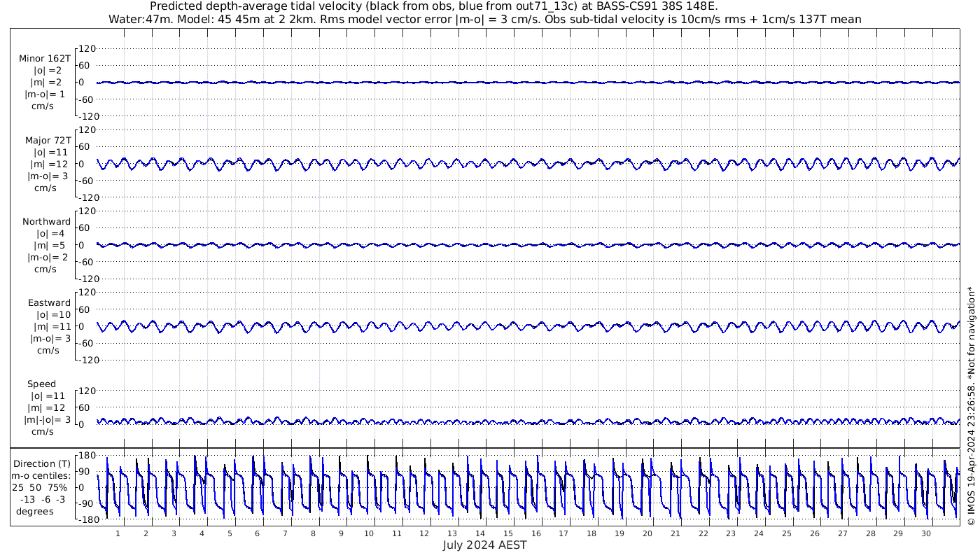Click day tick label '20' on the date axis
980x560 pixels.
click(x=647, y=533)
